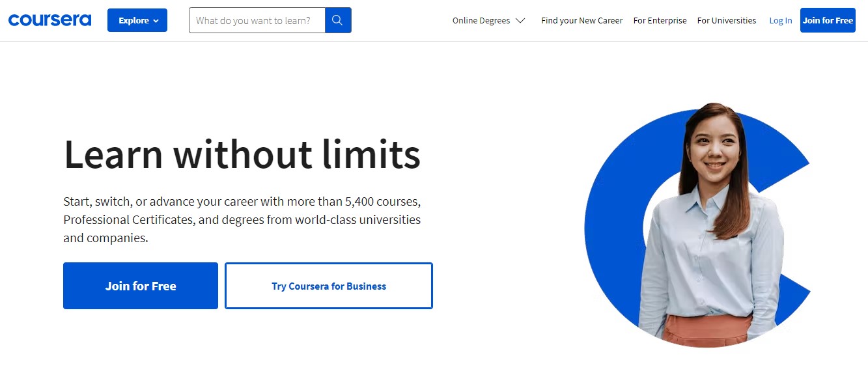Viewport: 868px width, 373px height.
Task: Focus the 'What do you want to learn?' field
Action: coord(257,20)
